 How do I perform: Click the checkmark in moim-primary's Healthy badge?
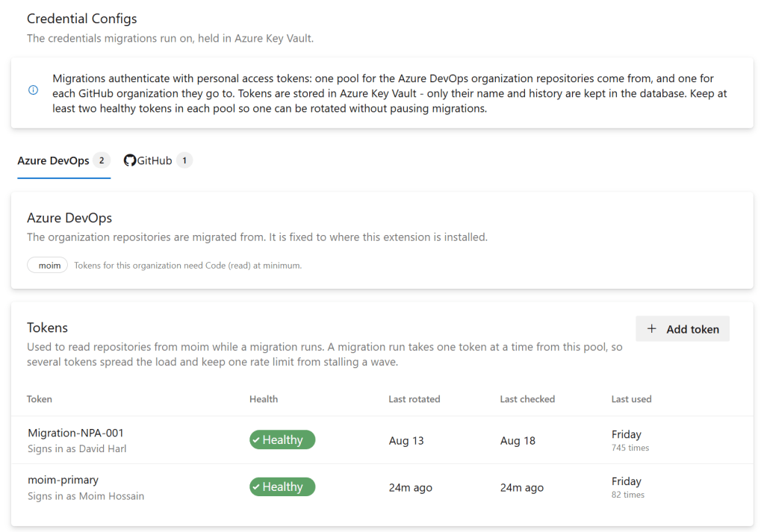pos(256,487)
